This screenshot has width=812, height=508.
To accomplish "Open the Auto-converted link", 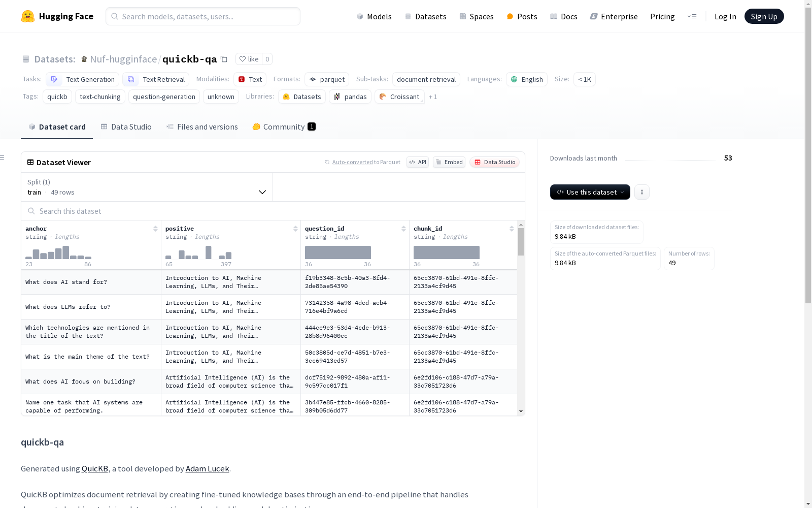I will click(x=353, y=162).
